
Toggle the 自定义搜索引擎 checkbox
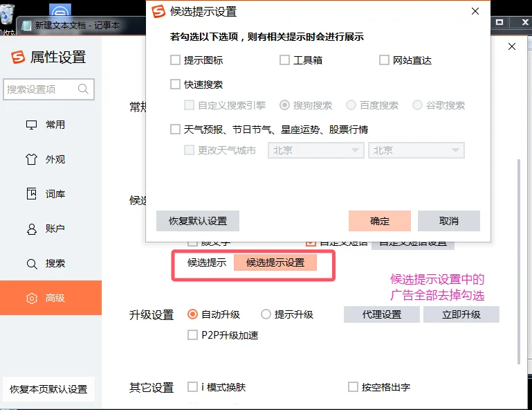[x=189, y=105]
